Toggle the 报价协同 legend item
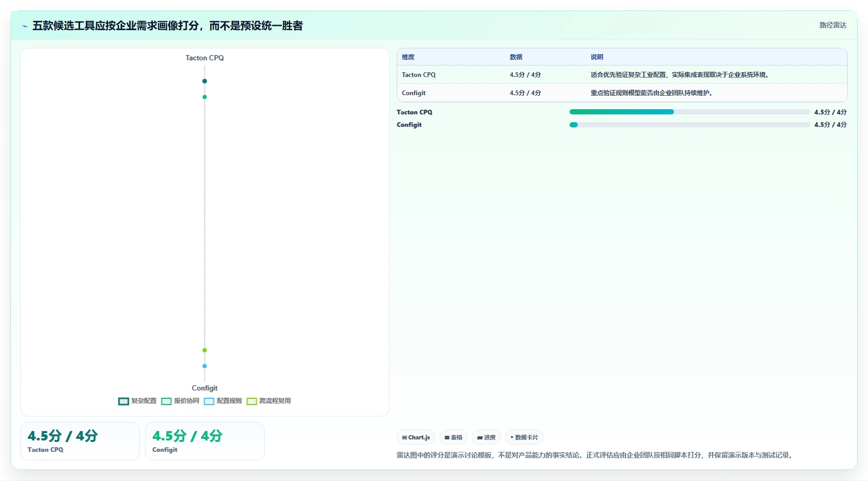The width and height of the screenshot is (868, 481). coord(180,401)
